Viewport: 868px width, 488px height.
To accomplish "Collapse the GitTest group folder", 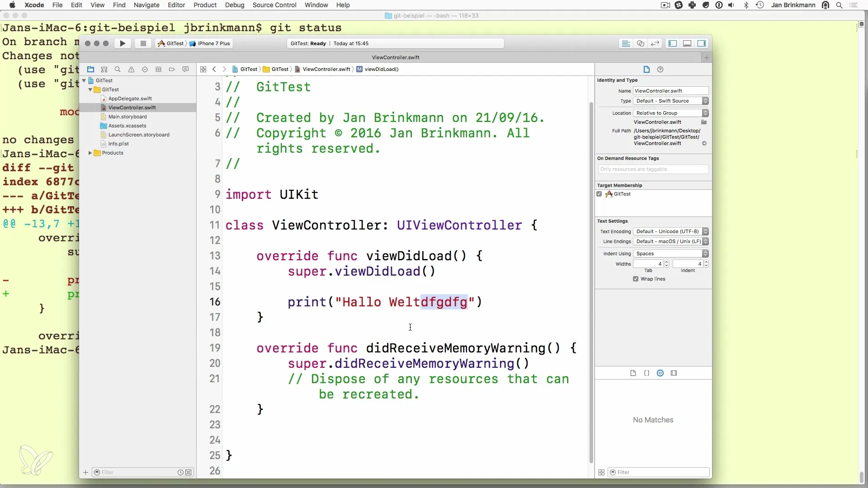I will point(90,89).
